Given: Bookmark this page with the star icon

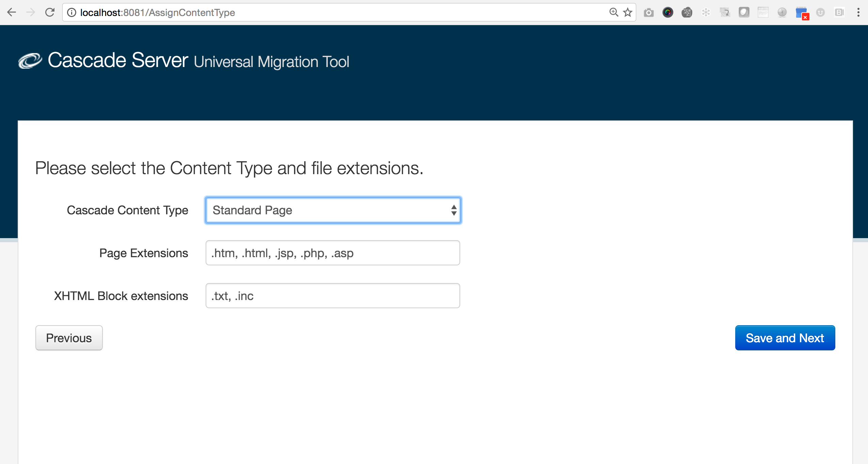Looking at the screenshot, I should point(628,13).
